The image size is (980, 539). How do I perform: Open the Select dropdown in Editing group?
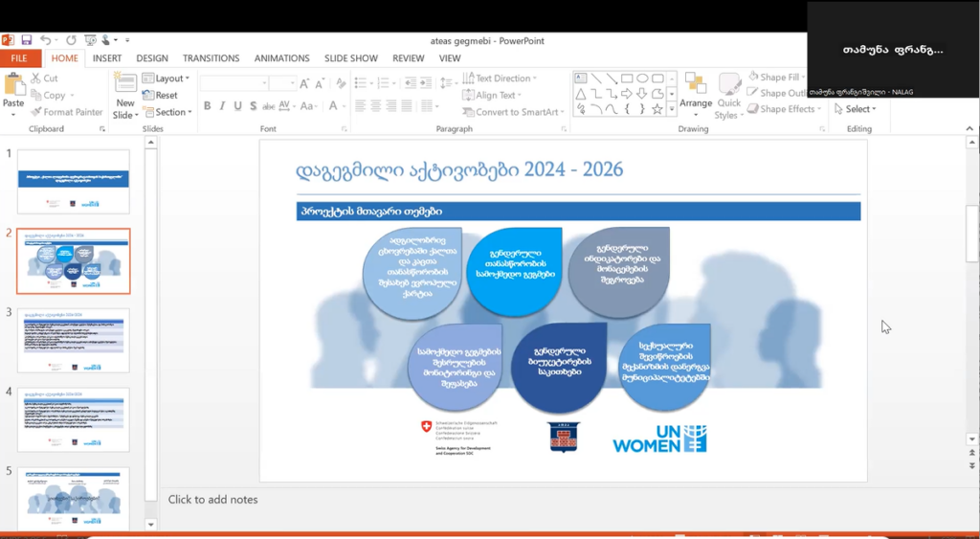click(x=858, y=109)
